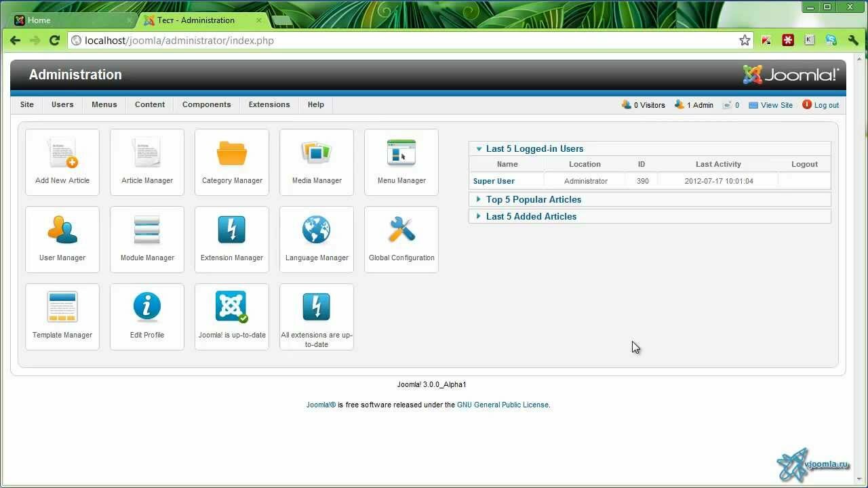Click the red pencil extension icon

[x=766, y=41]
